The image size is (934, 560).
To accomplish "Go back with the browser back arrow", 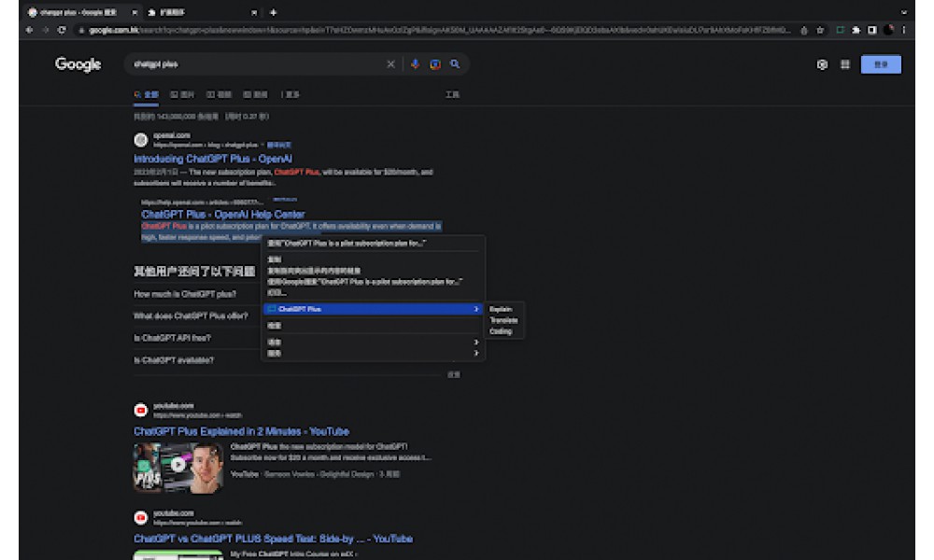I will [29, 30].
